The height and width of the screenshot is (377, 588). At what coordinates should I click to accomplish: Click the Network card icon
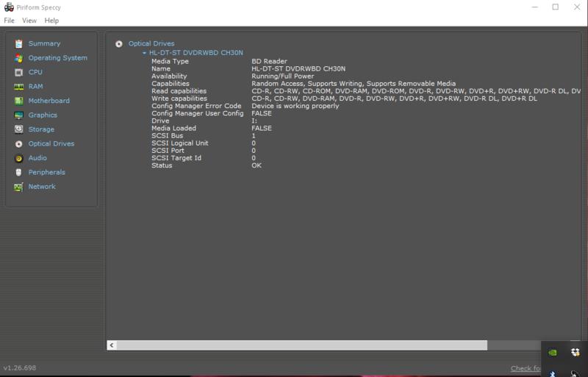pos(19,187)
